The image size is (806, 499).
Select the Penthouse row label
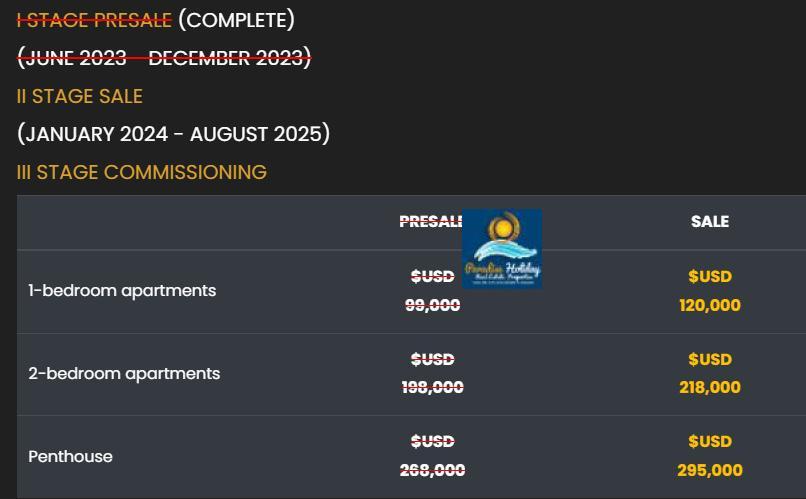click(70, 457)
